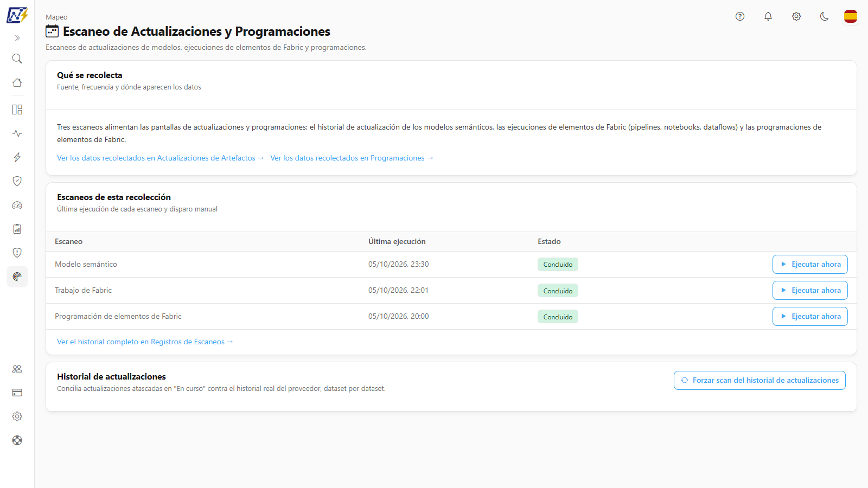The width and height of the screenshot is (868, 488).
Task: Click Forzar scan del historial de actualizaciones
Action: [x=759, y=381]
